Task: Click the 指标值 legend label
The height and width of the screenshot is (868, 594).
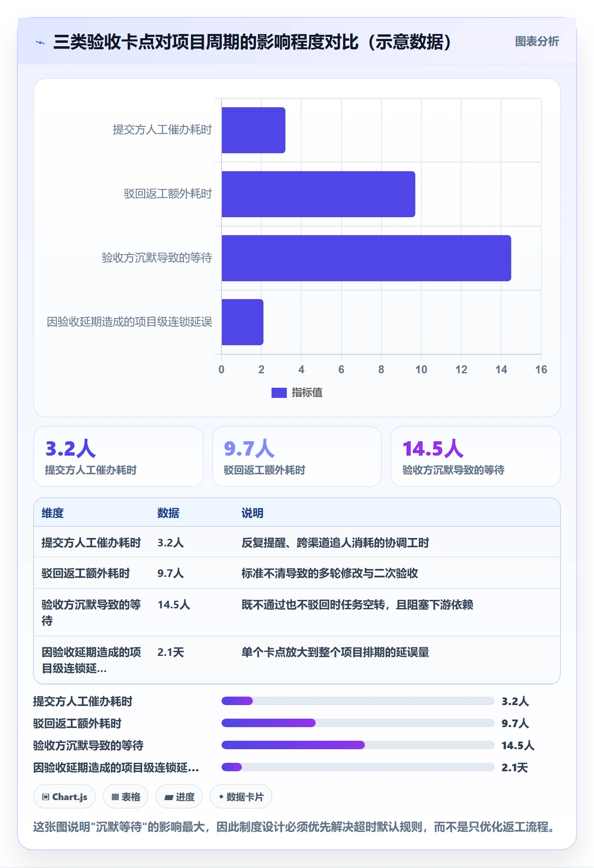Action: tap(307, 393)
